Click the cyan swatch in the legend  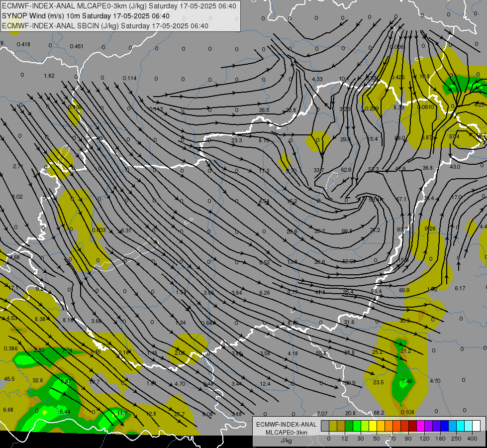(x=461, y=426)
